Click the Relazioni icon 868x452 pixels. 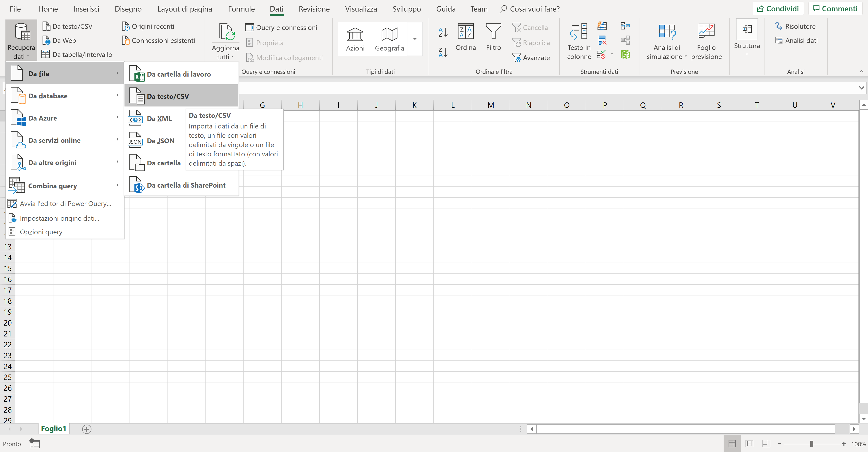625,40
